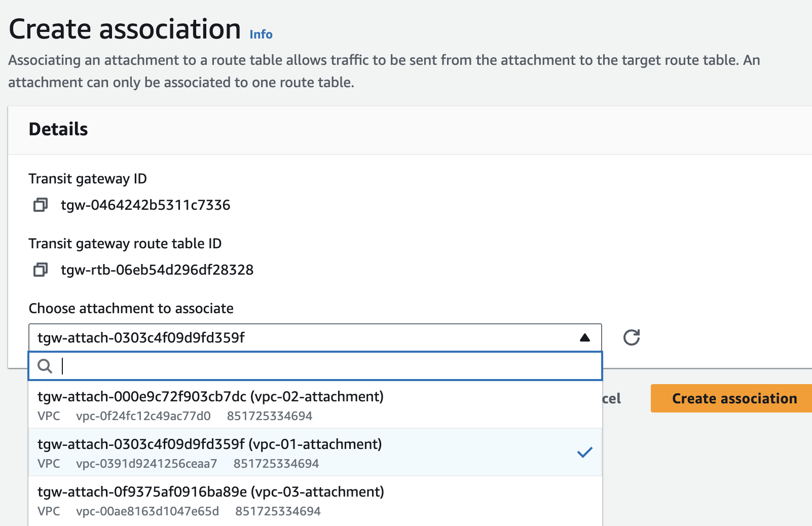The width and height of the screenshot is (812, 526).
Task: Click the attachment combo box showing tgw-attach-0303c4f09d9fd359f
Action: point(304,337)
